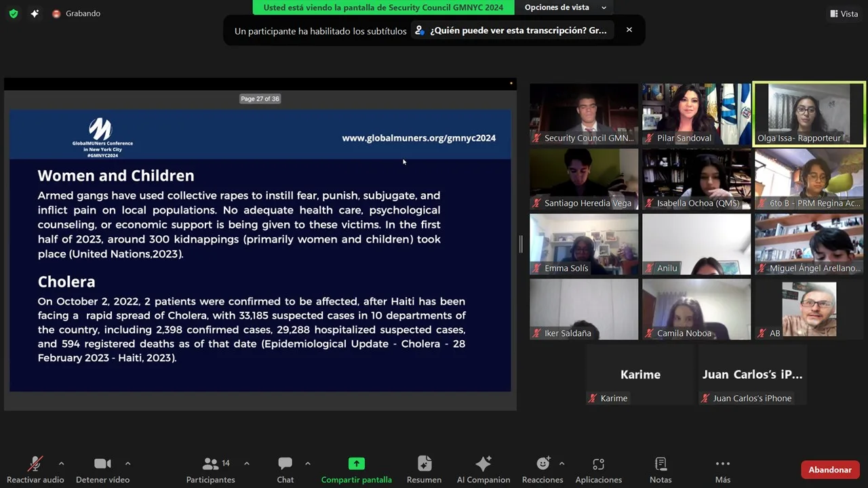Open the Más menu

pyautogui.click(x=722, y=470)
